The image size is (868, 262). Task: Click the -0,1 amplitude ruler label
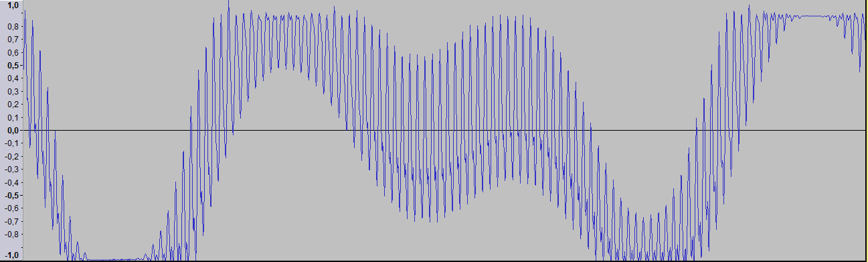pos(12,143)
